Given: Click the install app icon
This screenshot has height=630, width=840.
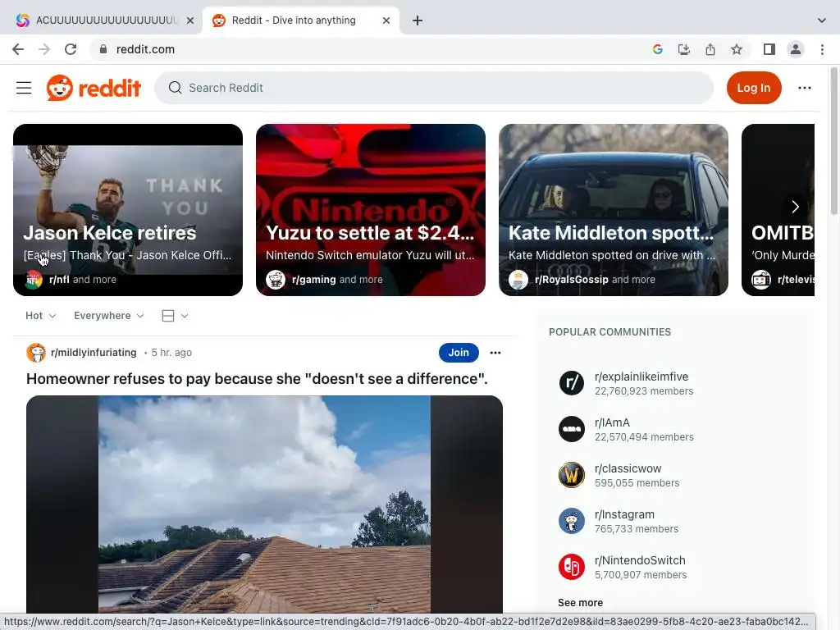Looking at the screenshot, I should 684,49.
